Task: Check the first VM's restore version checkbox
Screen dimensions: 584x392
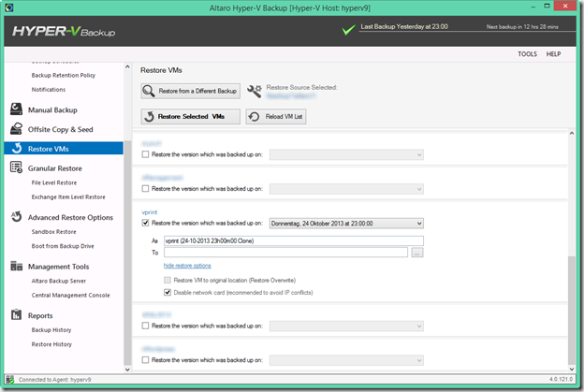Action: (x=145, y=154)
